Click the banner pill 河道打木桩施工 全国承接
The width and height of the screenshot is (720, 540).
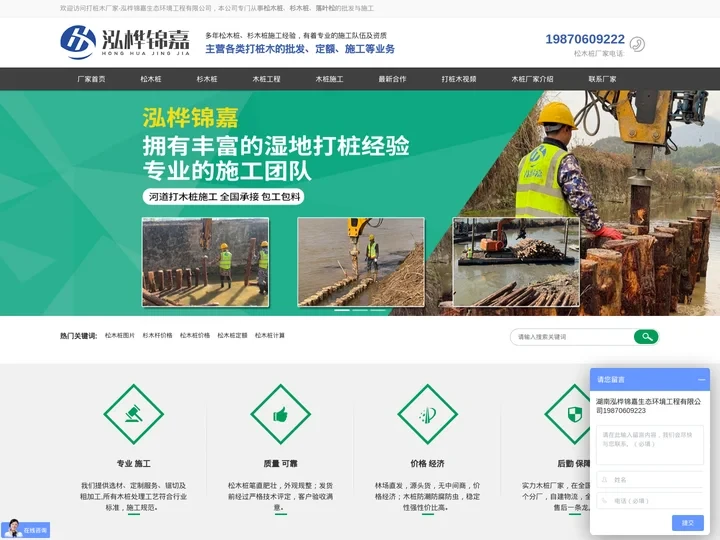(224, 197)
